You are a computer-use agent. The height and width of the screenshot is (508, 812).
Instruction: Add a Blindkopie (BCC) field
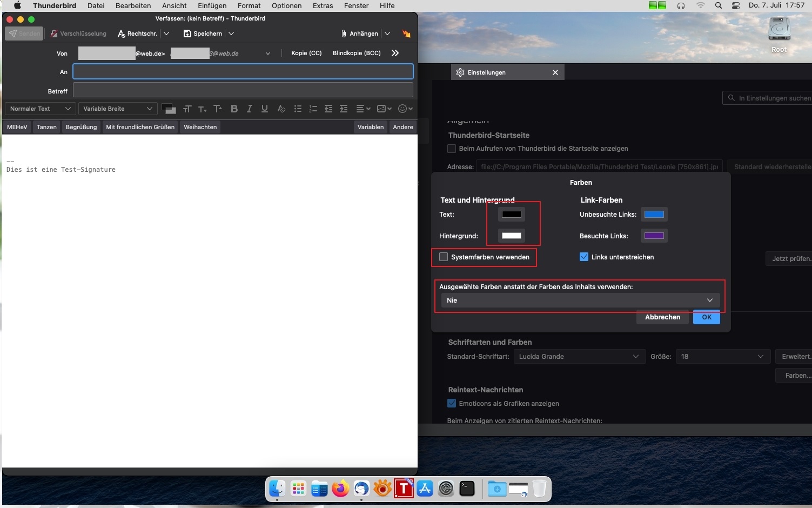pos(357,53)
